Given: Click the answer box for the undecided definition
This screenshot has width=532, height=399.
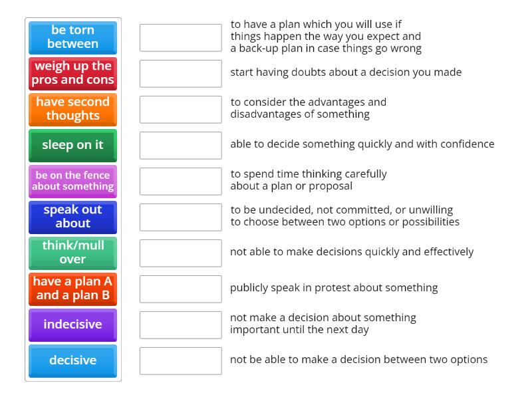Looking at the screenshot, I should click(x=181, y=217).
